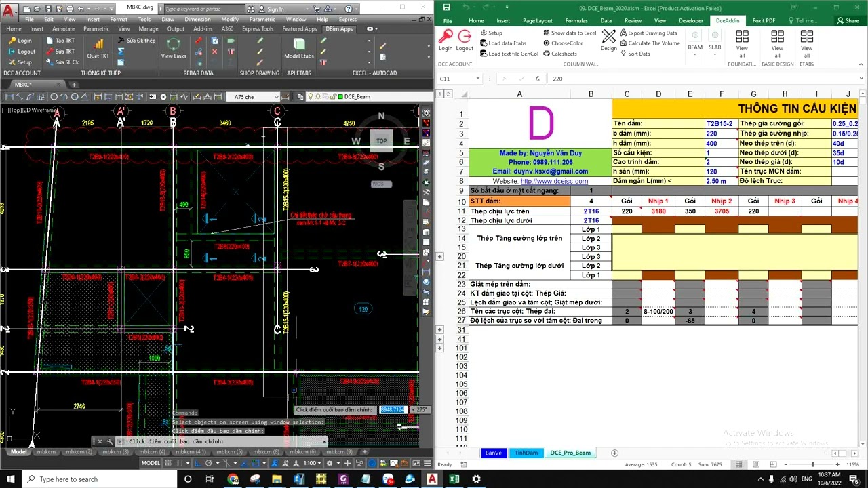Toggle MODEL space button in AutoCAD status bar

pyautogui.click(x=151, y=464)
